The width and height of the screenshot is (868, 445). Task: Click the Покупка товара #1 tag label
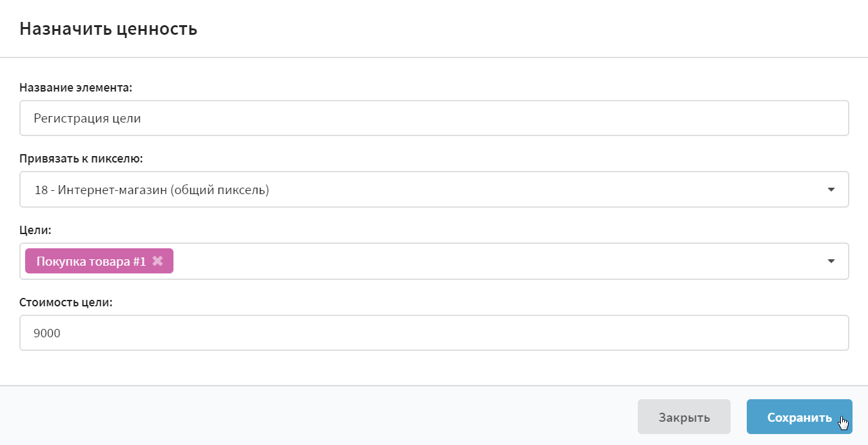92,261
